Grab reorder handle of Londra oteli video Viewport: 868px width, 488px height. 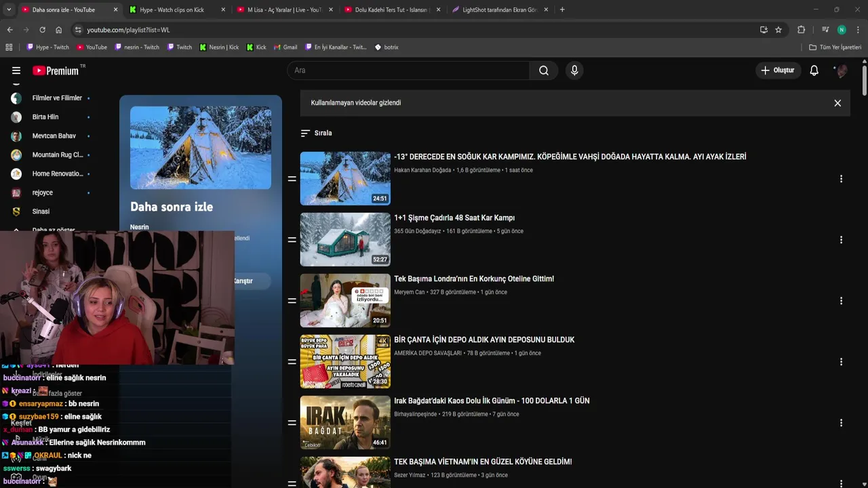292,301
